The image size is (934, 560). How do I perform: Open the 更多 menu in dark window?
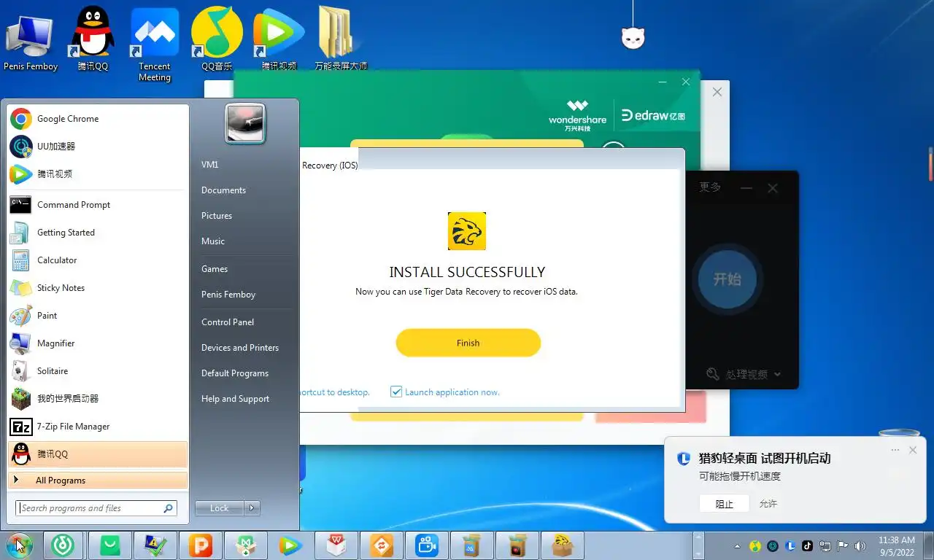(x=710, y=187)
